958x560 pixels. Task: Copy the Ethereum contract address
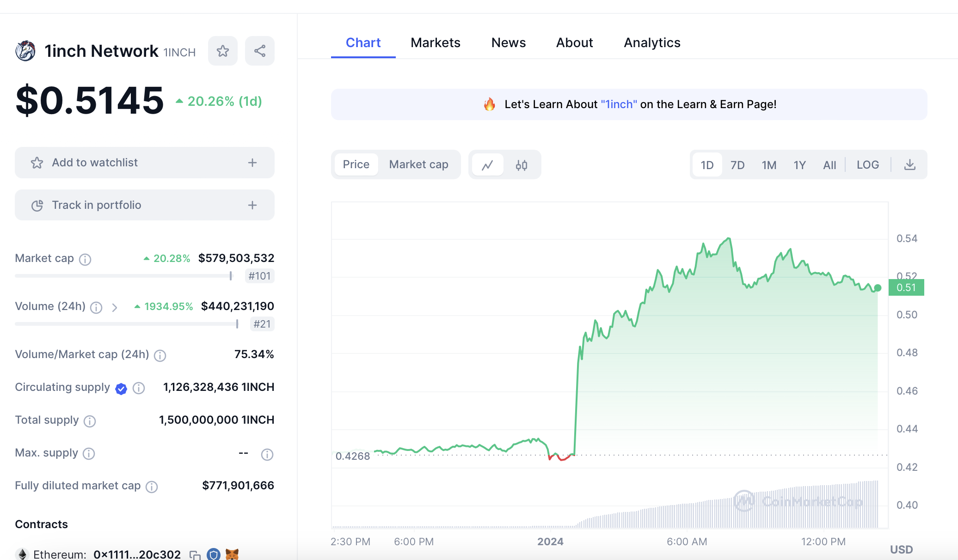195,554
